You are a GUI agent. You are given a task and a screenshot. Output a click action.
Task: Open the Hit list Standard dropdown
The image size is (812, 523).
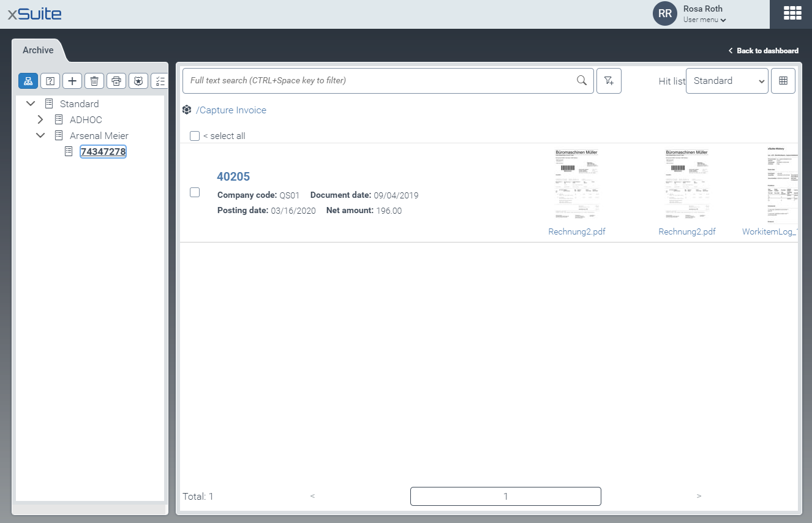(x=727, y=81)
